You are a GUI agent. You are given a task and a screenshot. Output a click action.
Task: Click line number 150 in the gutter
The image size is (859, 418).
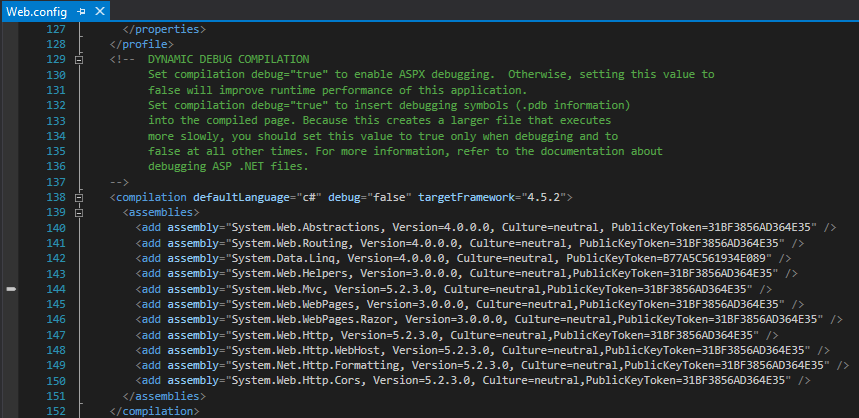pos(56,380)
